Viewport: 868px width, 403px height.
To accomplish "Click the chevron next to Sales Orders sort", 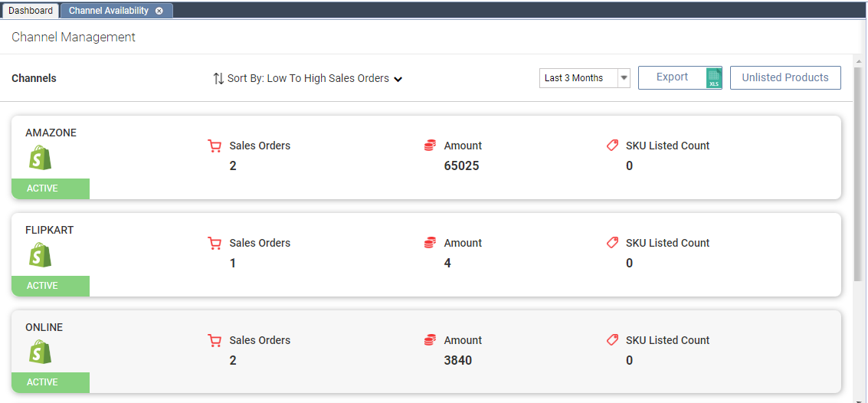I will 398,79.
